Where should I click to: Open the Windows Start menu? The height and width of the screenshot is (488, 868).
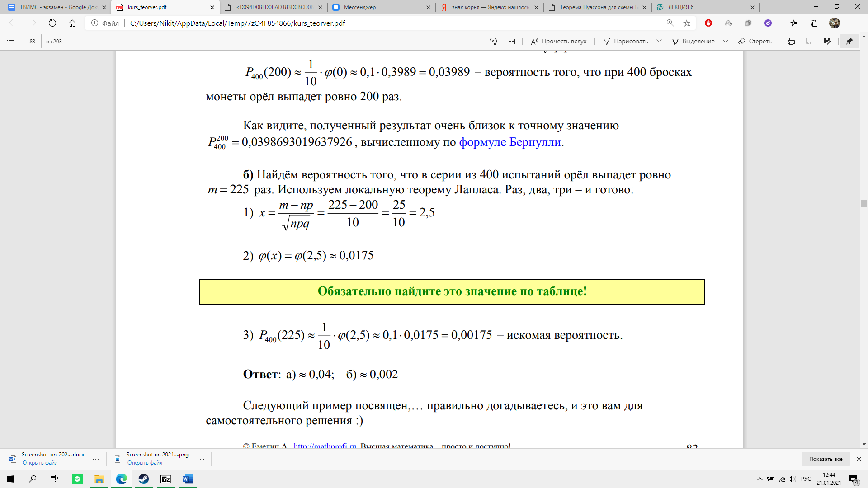tap(11, 479)
